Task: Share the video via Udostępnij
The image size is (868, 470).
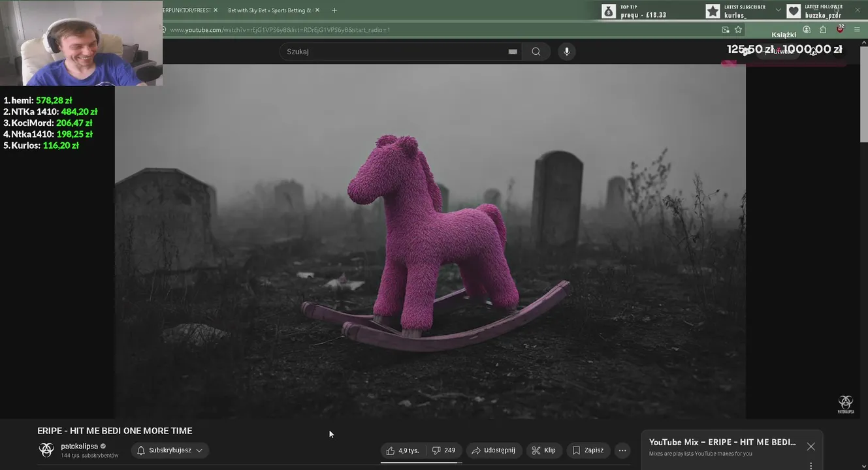Action: [494, 450]
